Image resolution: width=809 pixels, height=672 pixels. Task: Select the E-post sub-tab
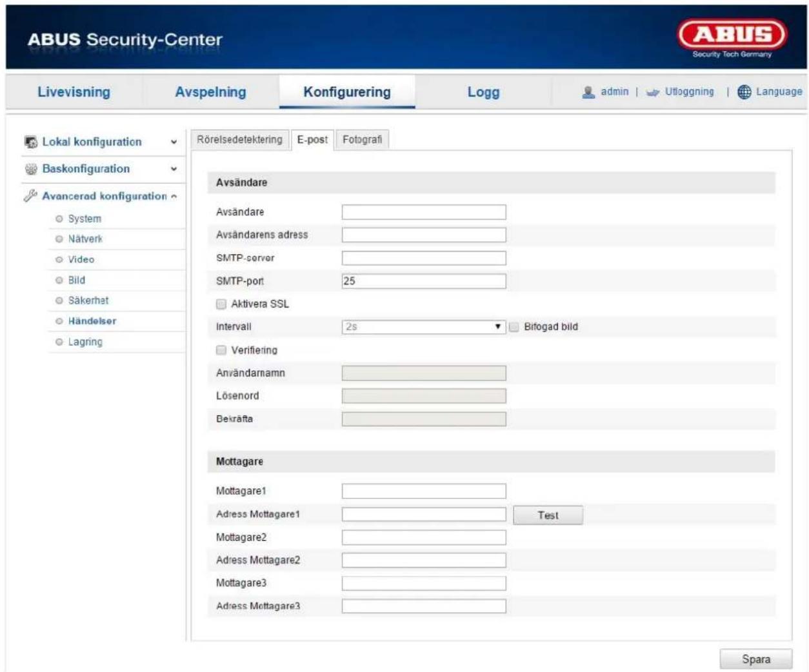(312, 139)
